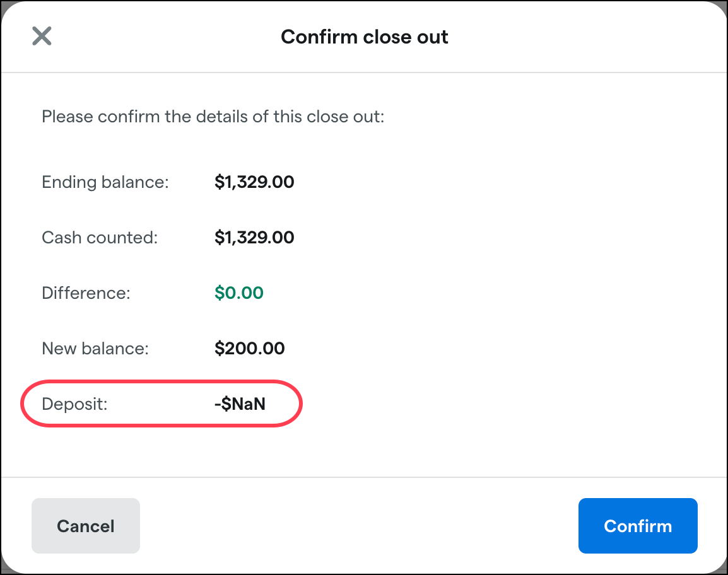Close the Confirm close out dialog
Screen dimensions: 728x575
point(42,36)
